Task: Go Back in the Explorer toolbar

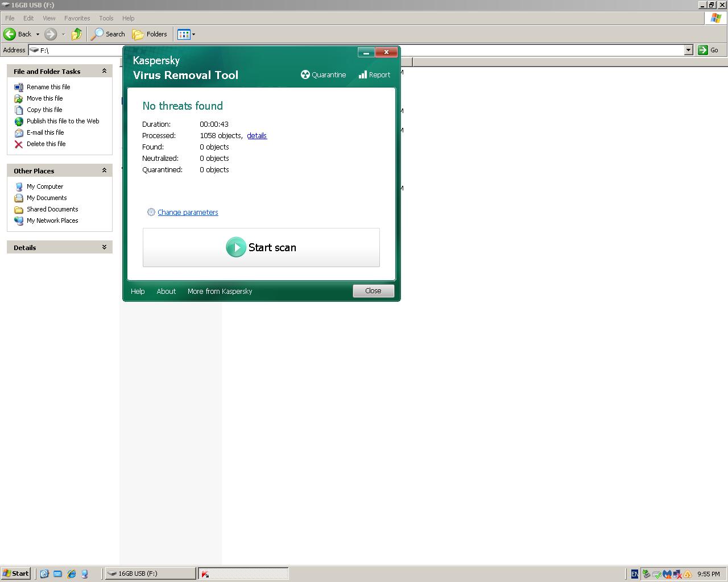Action: point(18,34)
